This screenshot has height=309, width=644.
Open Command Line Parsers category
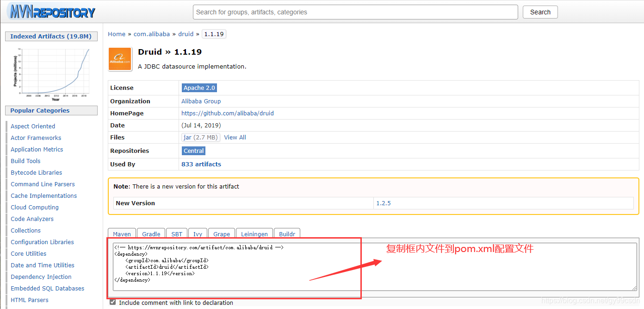(x=43, y=184)
